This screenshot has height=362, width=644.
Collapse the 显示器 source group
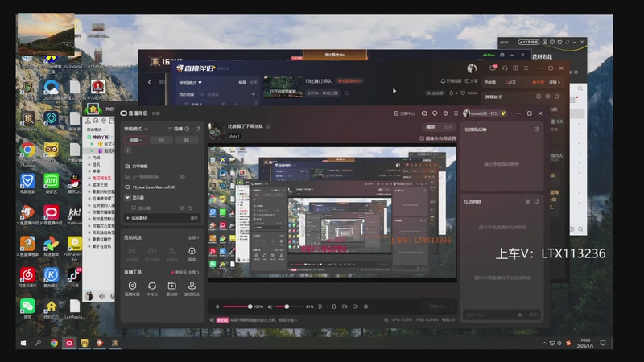pyautogui.click(x=128, y=197)
